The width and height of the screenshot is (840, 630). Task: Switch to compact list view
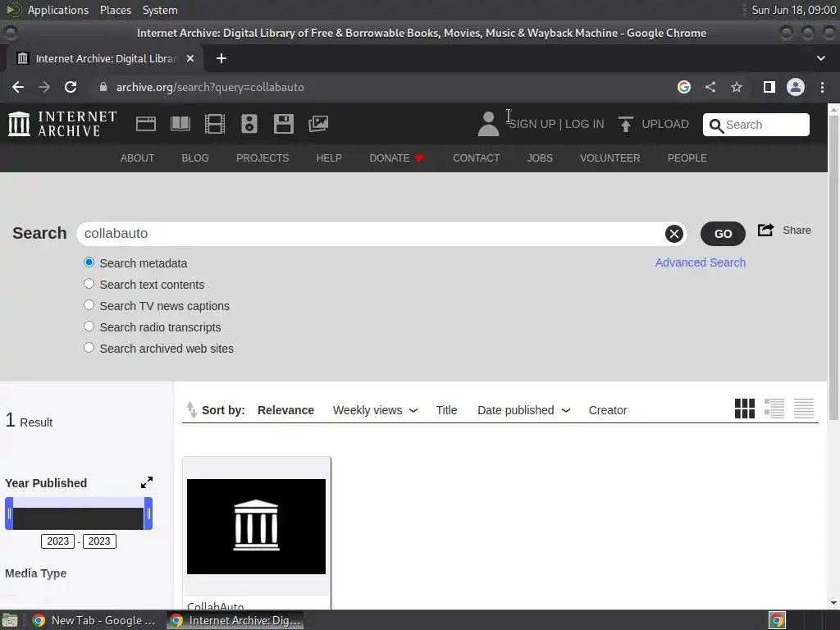coord(804,409)
